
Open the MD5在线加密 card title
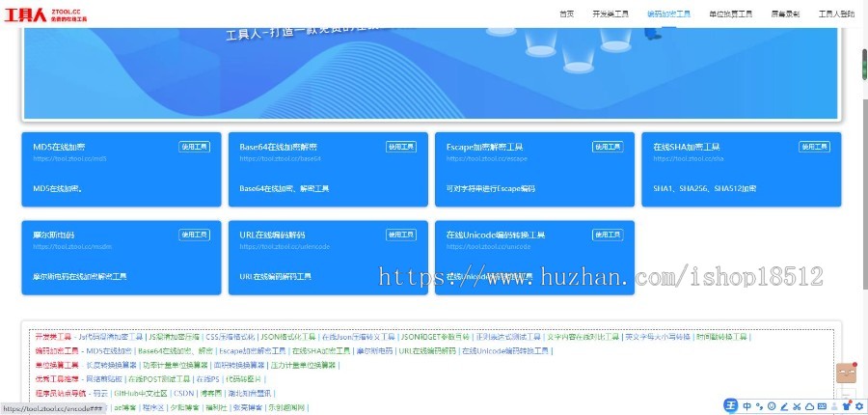coord(59,147)
